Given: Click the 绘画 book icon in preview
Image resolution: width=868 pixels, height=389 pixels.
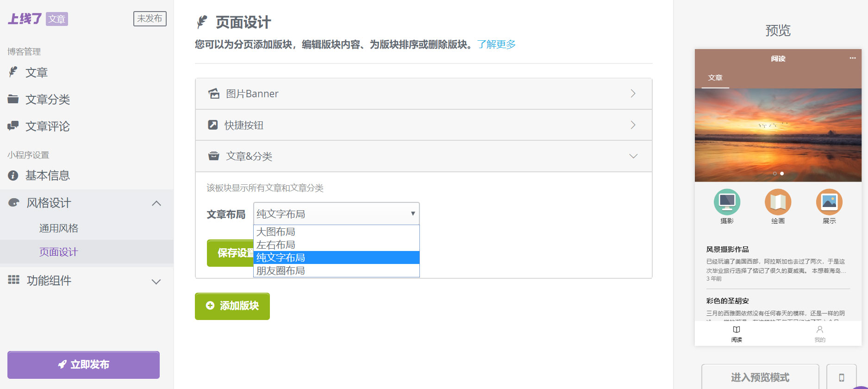Looking at the screenshot, I should pos(778,202).
